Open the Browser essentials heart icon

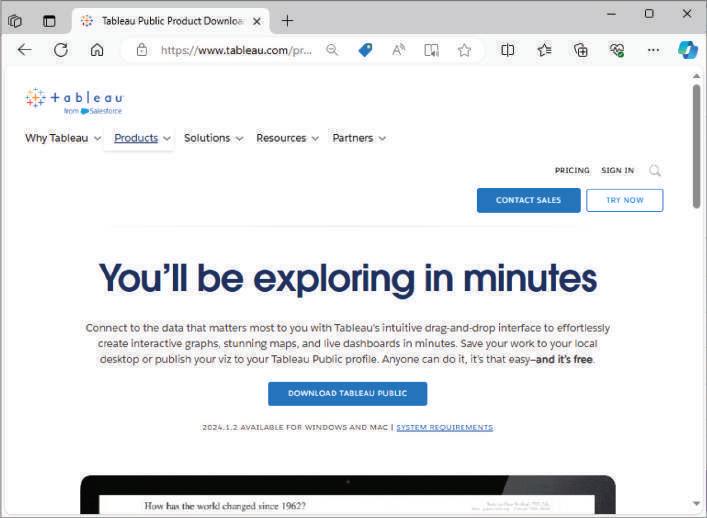tap(617, 50)
